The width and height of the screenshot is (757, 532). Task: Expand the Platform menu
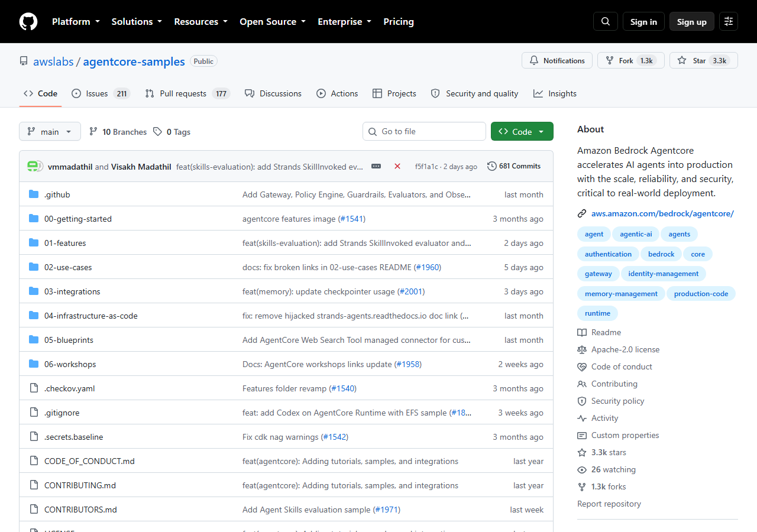[x=75, y=21]
